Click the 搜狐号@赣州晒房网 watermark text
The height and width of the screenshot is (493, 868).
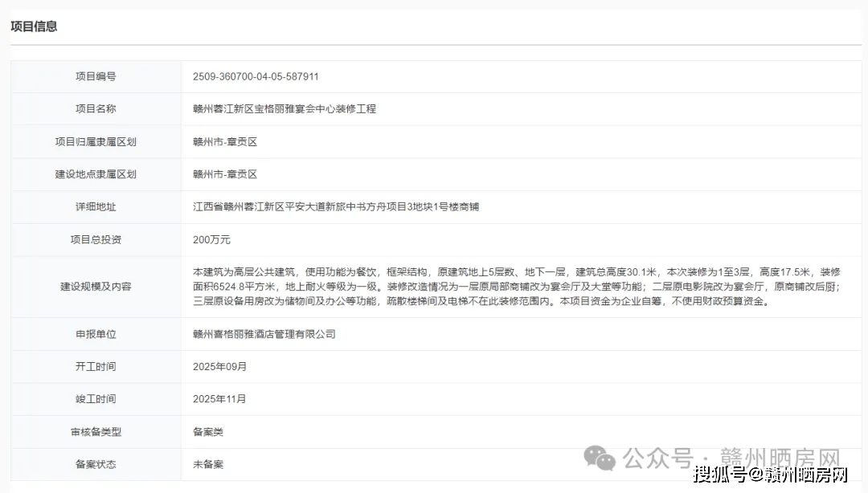[x=770, y=475]
